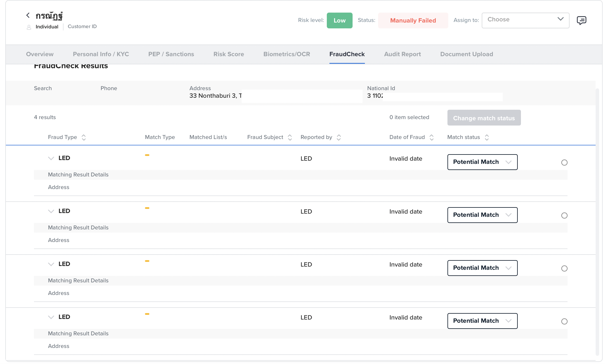Click third row 'Matching Result Details' heading

click(78, 281)
